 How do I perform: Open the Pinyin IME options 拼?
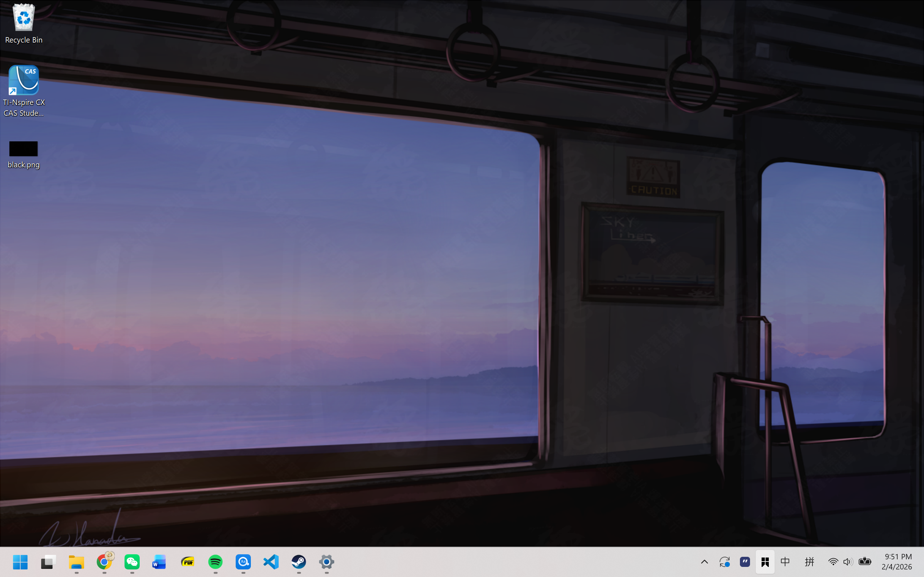[x=809, y=562]
